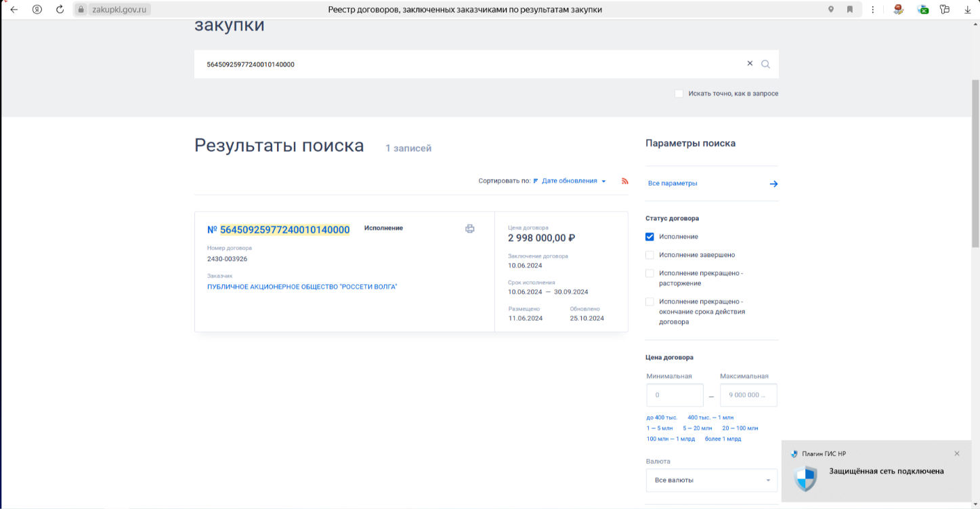Select price range 100 млн — 1 млрд
The image size is (980, 509).
click(x=671, y=439)
